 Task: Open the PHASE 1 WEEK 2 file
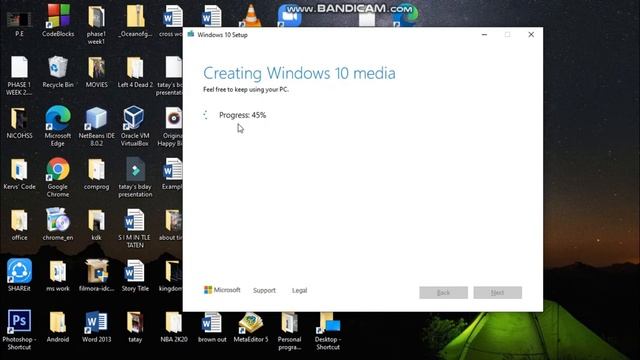coord(19,75)
